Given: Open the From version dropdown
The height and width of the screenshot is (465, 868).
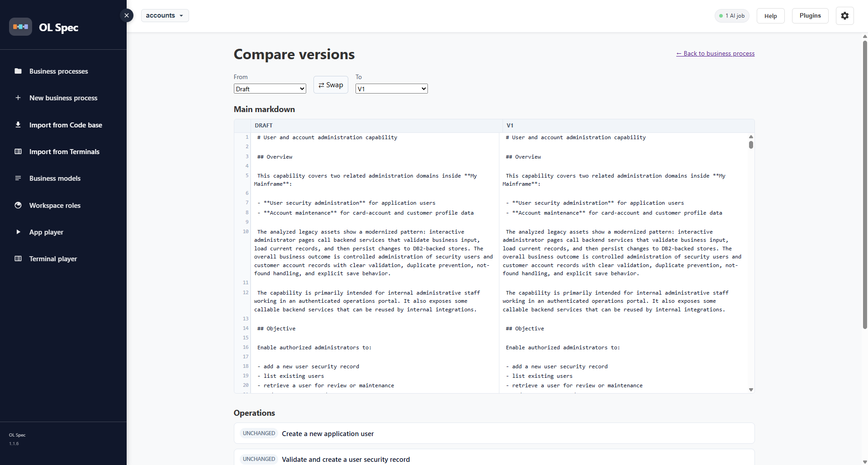Looking at the screenshot, I should (x=270, y=89).
